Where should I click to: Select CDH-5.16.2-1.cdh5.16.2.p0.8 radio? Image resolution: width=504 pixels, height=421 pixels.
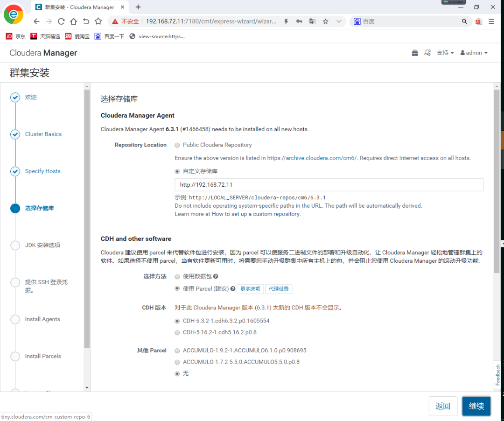177,333
